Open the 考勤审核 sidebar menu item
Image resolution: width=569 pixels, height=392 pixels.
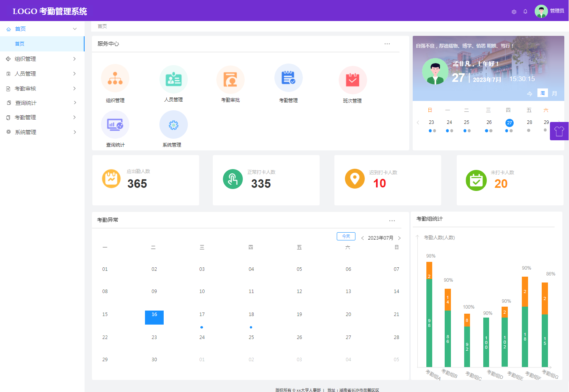42,88
